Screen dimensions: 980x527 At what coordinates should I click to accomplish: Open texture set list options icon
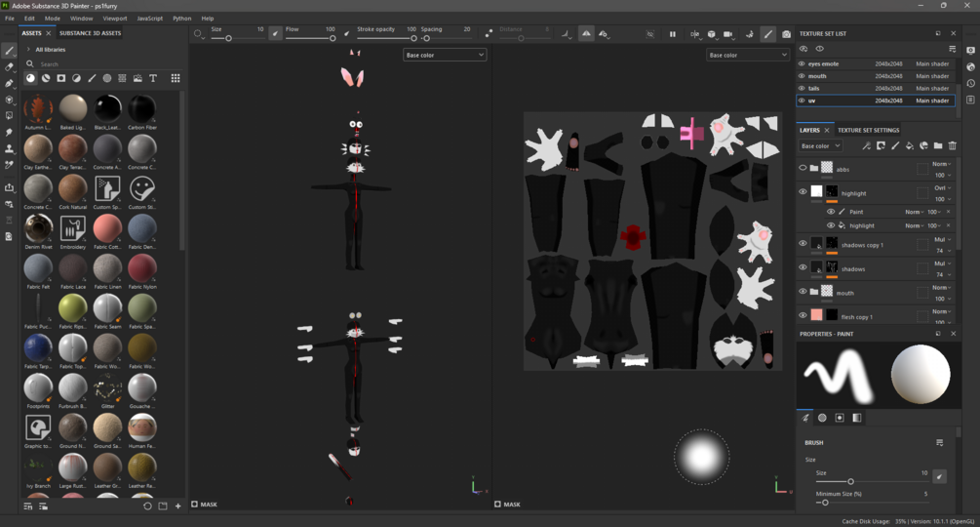coord(952,49)
